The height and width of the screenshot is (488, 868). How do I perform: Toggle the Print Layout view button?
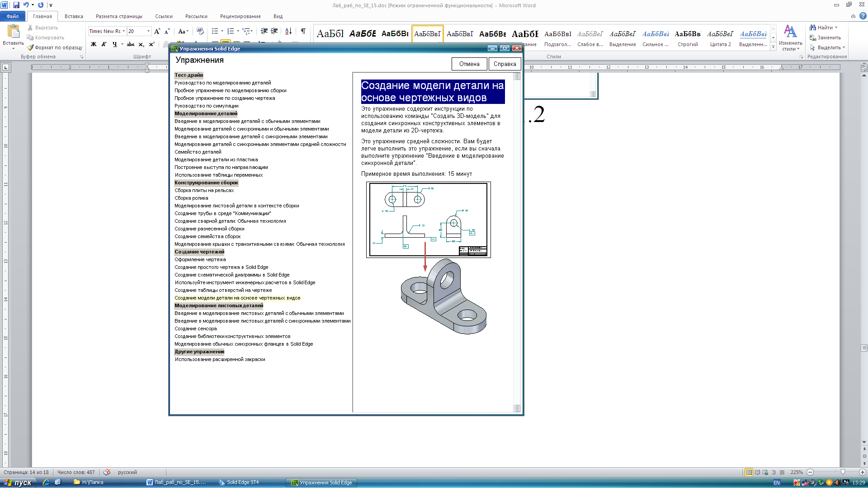click(749, 472)
